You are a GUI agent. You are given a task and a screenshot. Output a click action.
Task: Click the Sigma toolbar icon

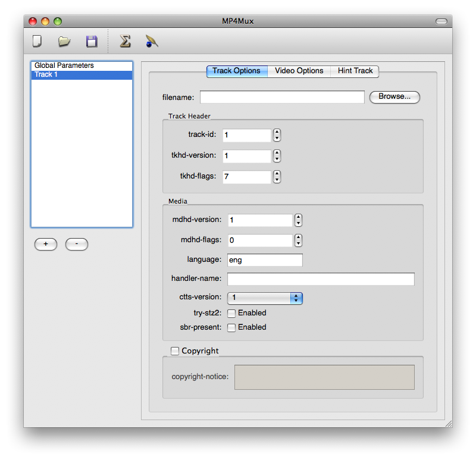125,41
